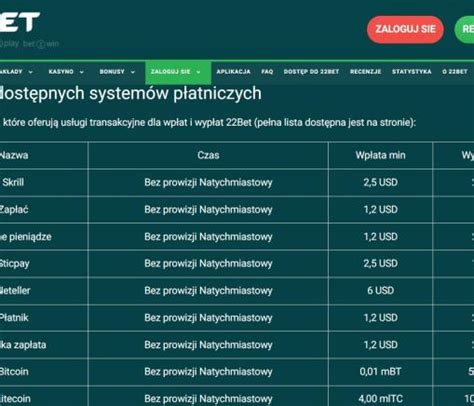This screenshot has width=474, height=406.
Task: Click the Bitcoin row Bez prowizji Natychmiastowy
Action: (x=208, y=372)
